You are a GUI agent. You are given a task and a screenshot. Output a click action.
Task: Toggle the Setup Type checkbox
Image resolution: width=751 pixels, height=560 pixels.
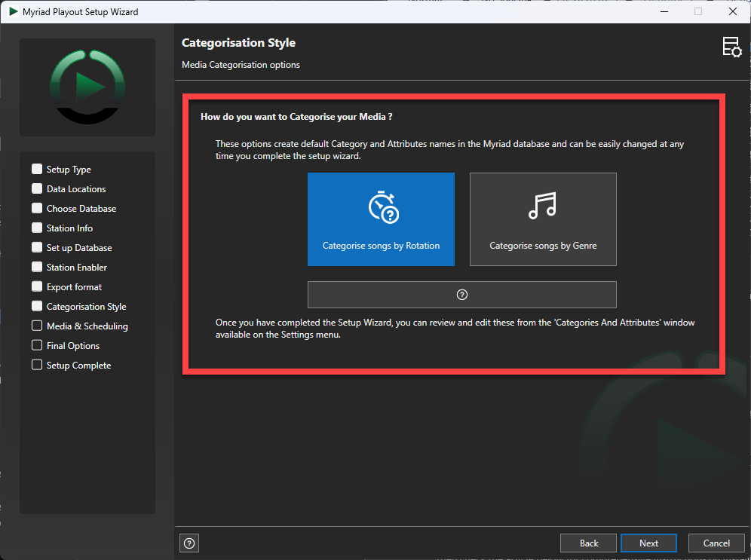pos(37,169)
